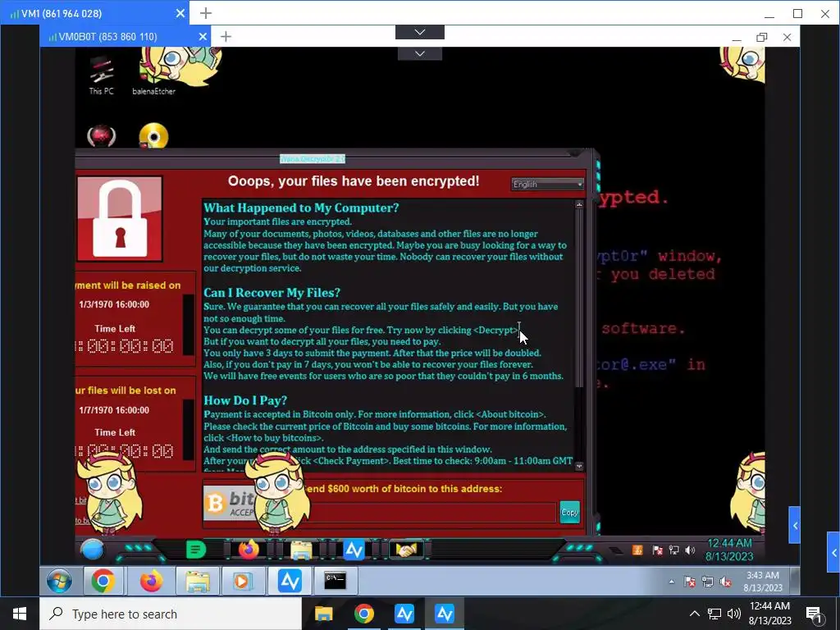Open This PC desktop icon
Viewport: 840px width, 630px height.
click(x=101, y=76)
